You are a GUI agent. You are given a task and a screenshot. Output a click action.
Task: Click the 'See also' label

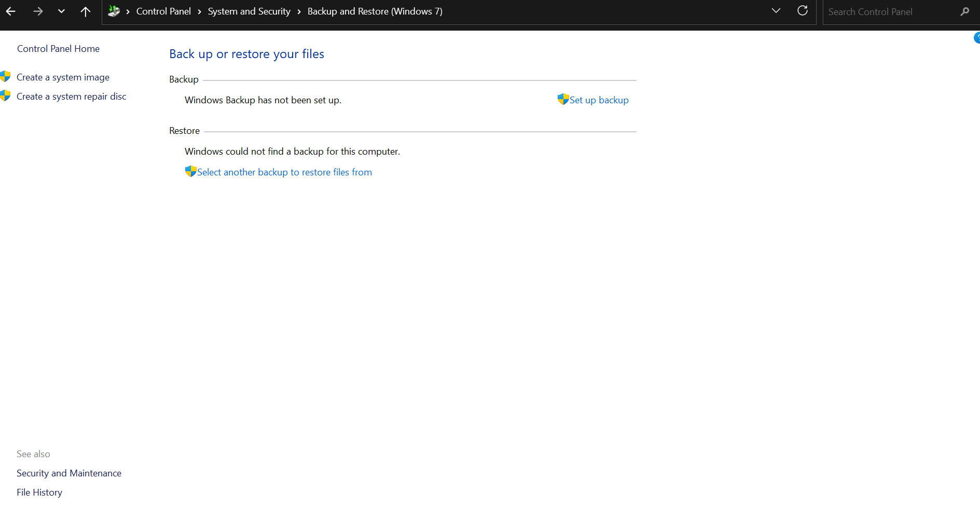click(x=33, y=454)
